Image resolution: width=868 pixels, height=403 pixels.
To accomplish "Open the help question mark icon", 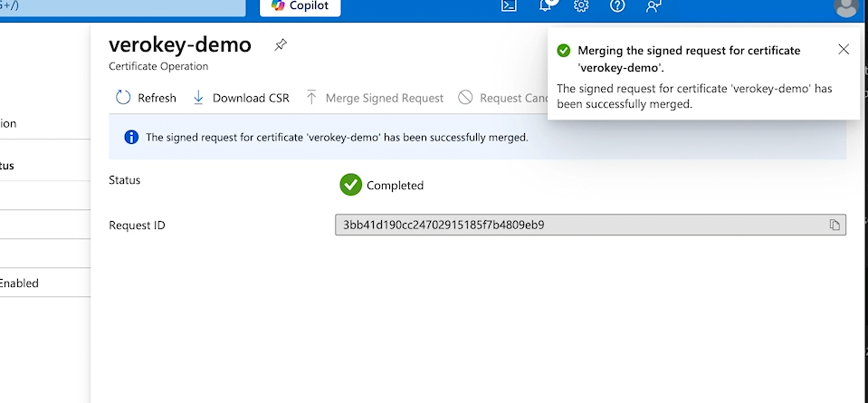I will pos(617,5).
